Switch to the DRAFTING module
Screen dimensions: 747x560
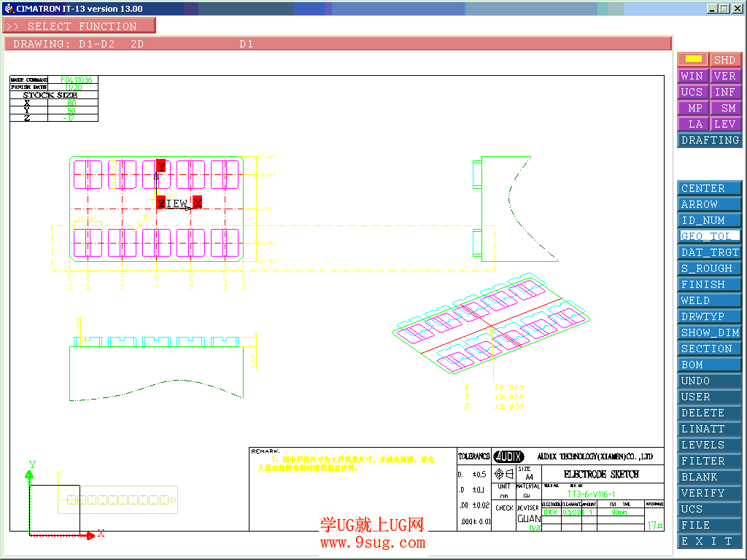pyautogui.click(x=710, y=140)
